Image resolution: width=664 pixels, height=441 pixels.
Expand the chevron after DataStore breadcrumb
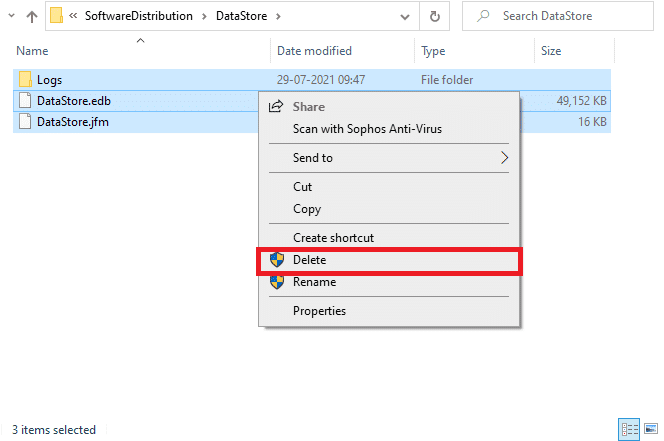point(278,17)
